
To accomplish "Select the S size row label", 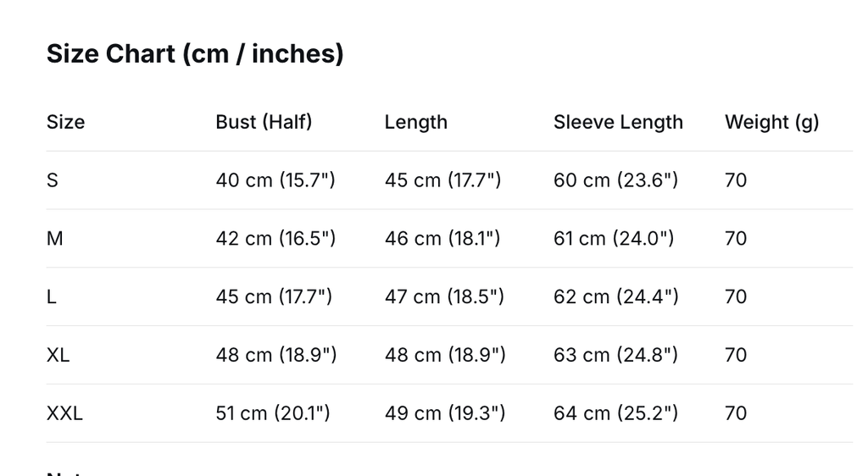I will (53, 180).
